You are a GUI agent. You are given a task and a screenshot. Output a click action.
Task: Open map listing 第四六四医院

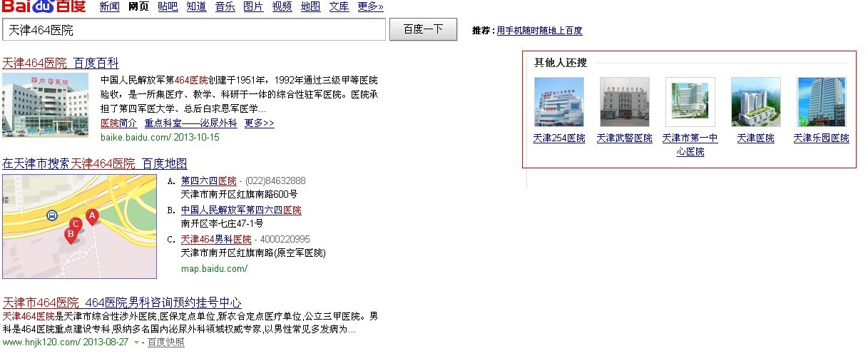208,180
